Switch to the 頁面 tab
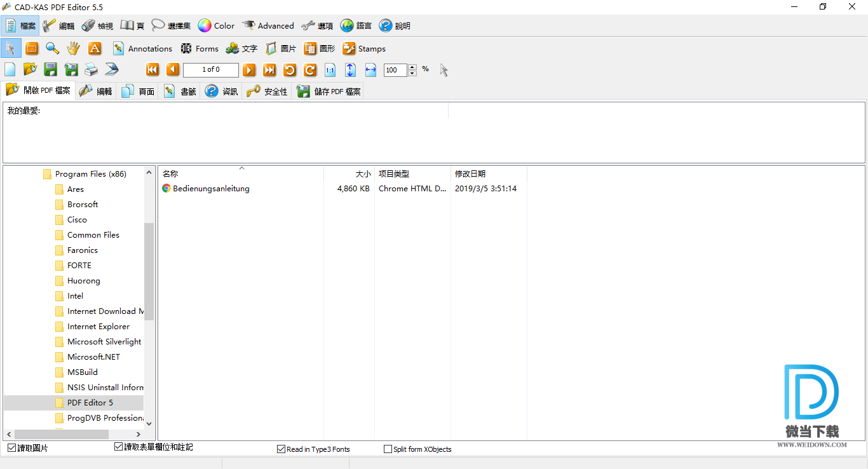The image size is (868, 469). point(138,92)
